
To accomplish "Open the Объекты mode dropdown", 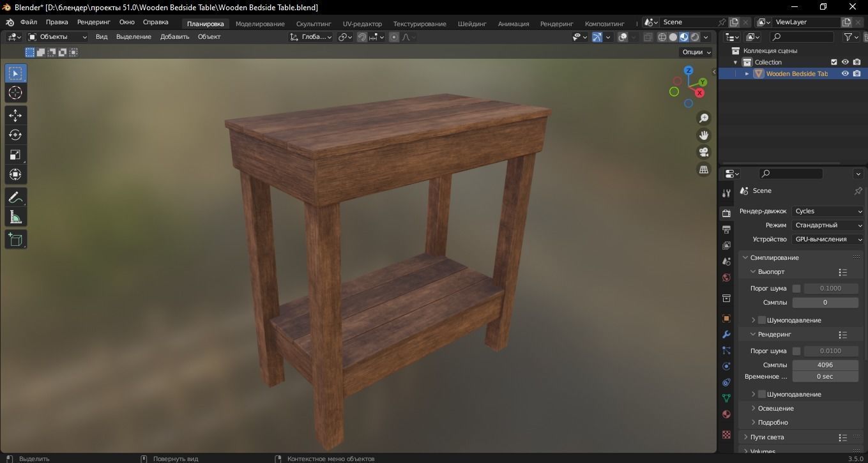I will [x=57, y=37].
